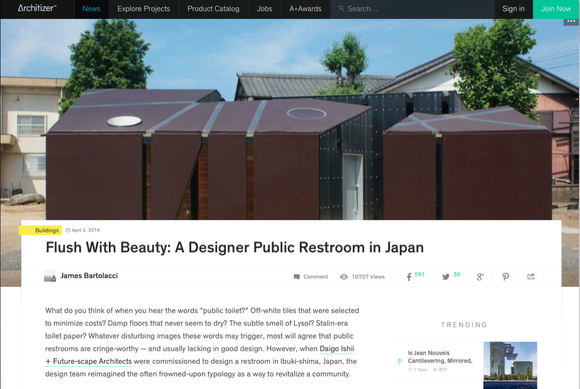This screenshot has height=389, width=580.
Task: Select the yellow Buildings category tag
Action: 40,230
